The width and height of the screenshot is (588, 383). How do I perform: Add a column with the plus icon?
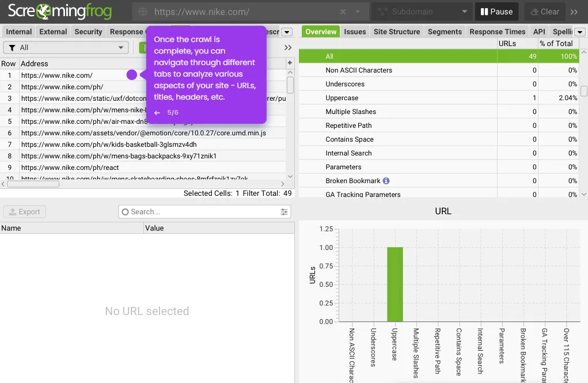pos(290,63)
